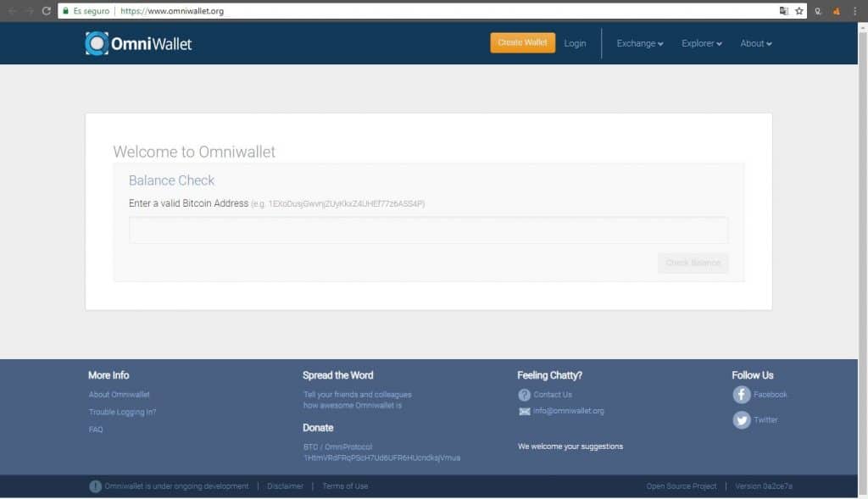Click the page vertical scrollbar
Image resolution: width=868 pixels, height=499 pixels.
[x=862, y=260]
